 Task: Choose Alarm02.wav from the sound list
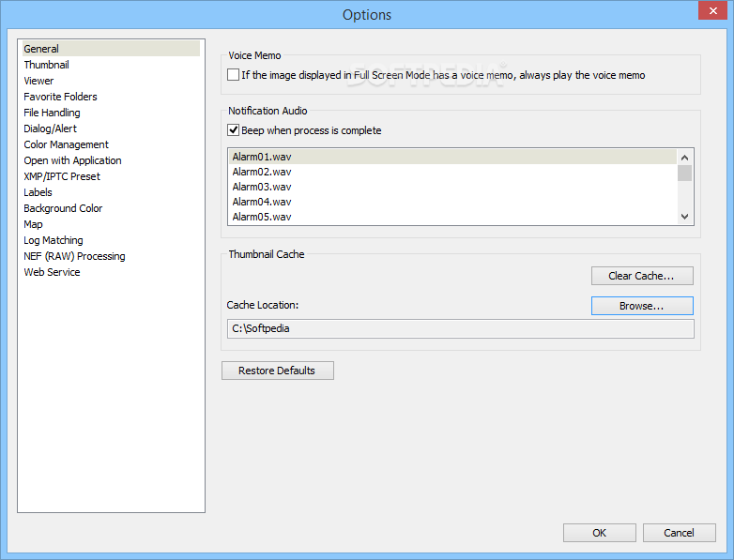(x=452, y=172)
